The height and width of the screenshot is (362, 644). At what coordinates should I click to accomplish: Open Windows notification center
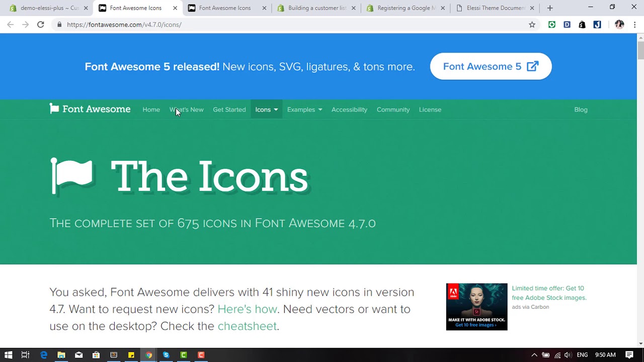[629, 355]
